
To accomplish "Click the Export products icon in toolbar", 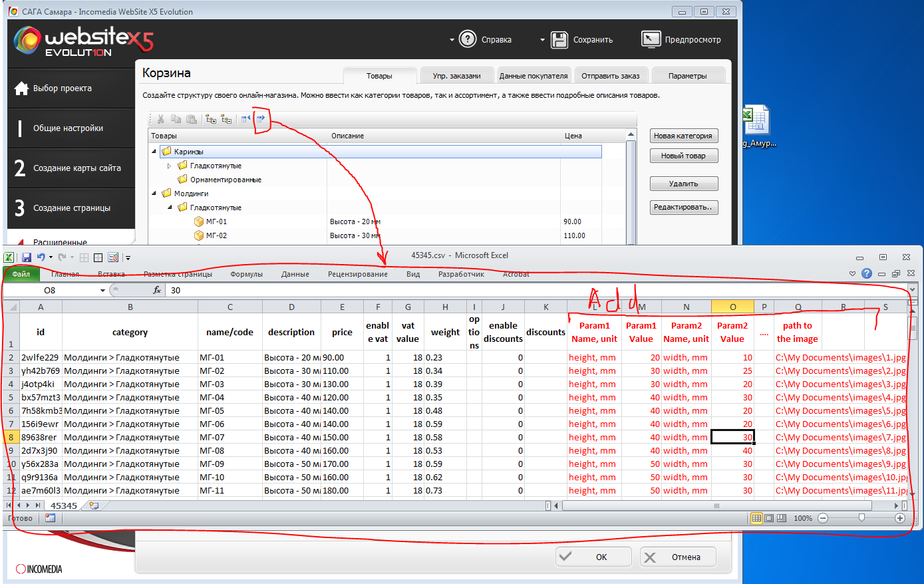I will [261, 119].
